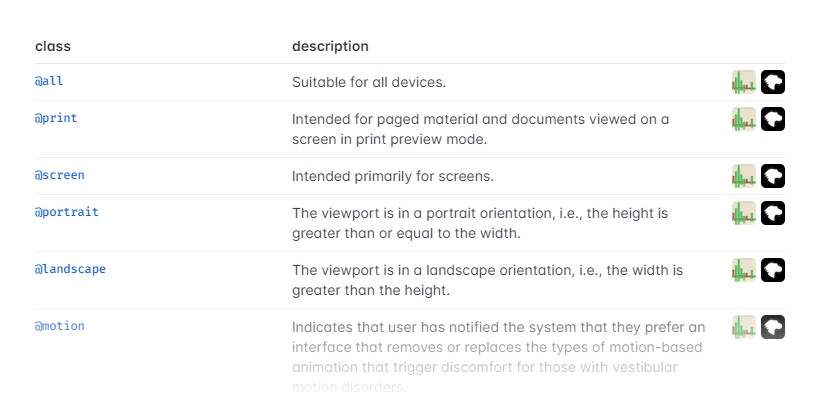Click the bar chart icon for @screen
The width and height of the screenshot is (820, 400).
click(x=743, y=176)
